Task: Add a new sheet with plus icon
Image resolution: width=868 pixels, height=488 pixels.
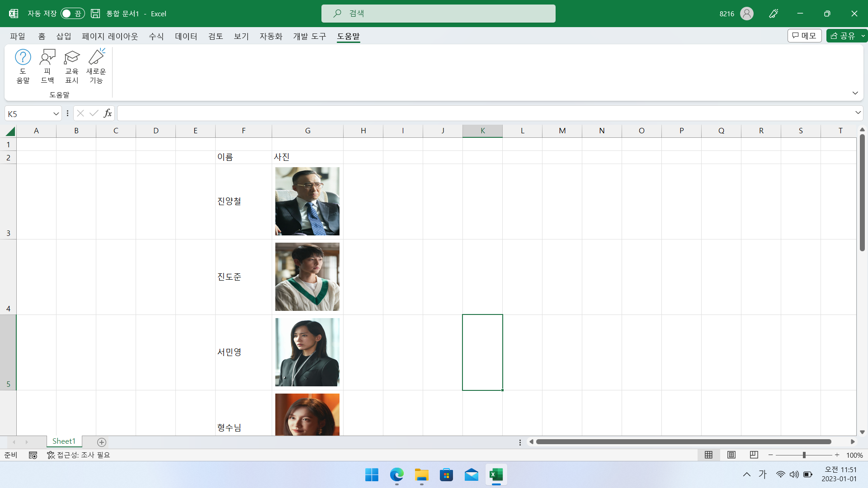Action: tap(102, 442)
